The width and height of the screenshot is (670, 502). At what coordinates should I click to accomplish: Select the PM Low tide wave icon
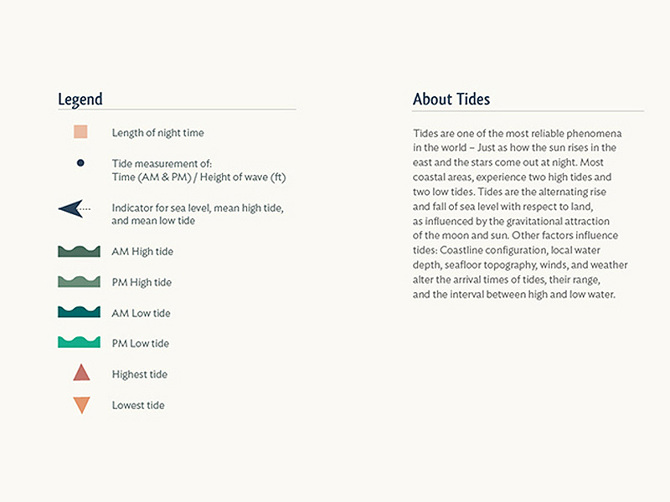pos(80,343)
